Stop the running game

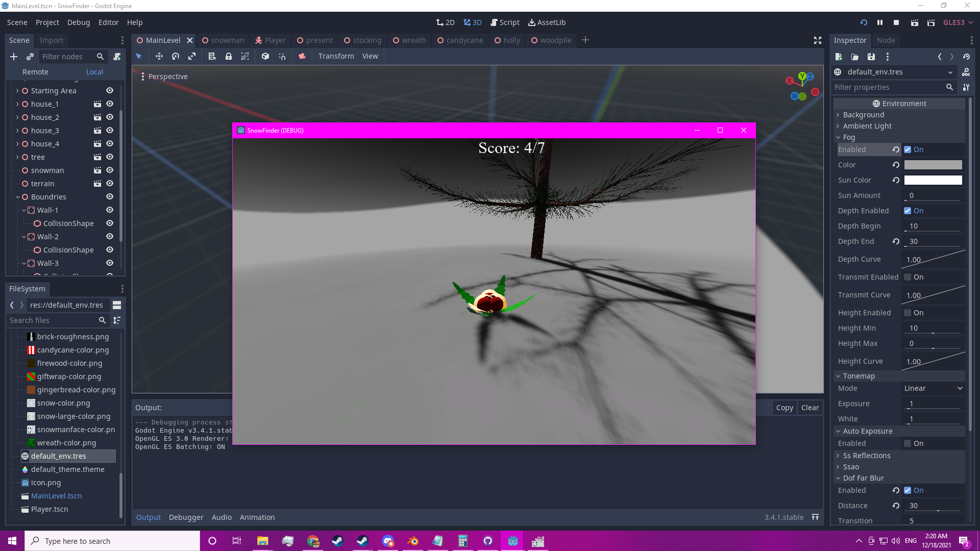tap(896, 22)
